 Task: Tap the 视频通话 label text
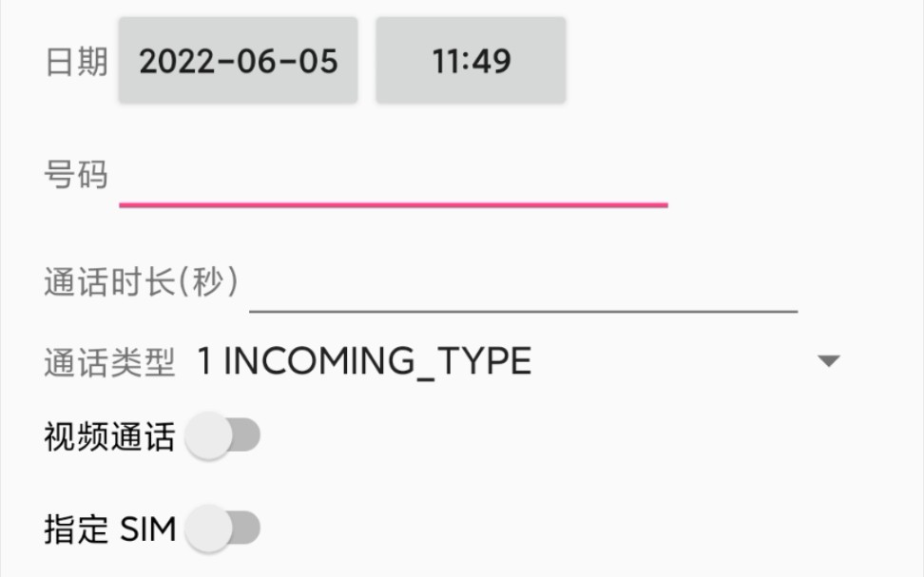pyautogui.click(x=109, y=438)
